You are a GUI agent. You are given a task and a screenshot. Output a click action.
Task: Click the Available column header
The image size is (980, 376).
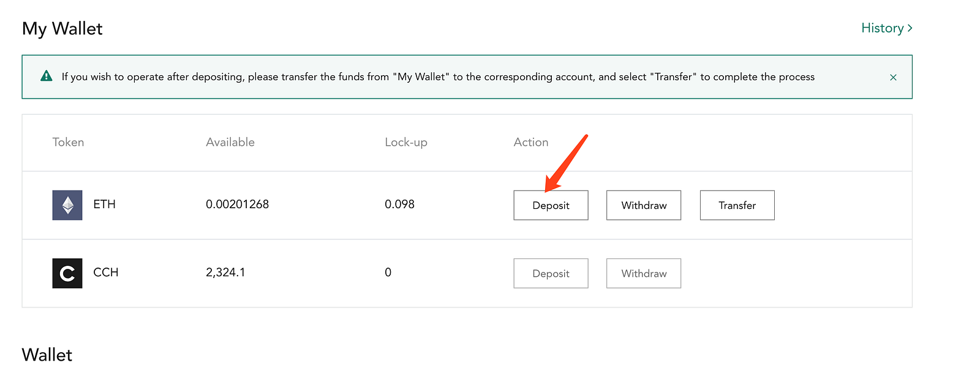(x=230, y=142)
